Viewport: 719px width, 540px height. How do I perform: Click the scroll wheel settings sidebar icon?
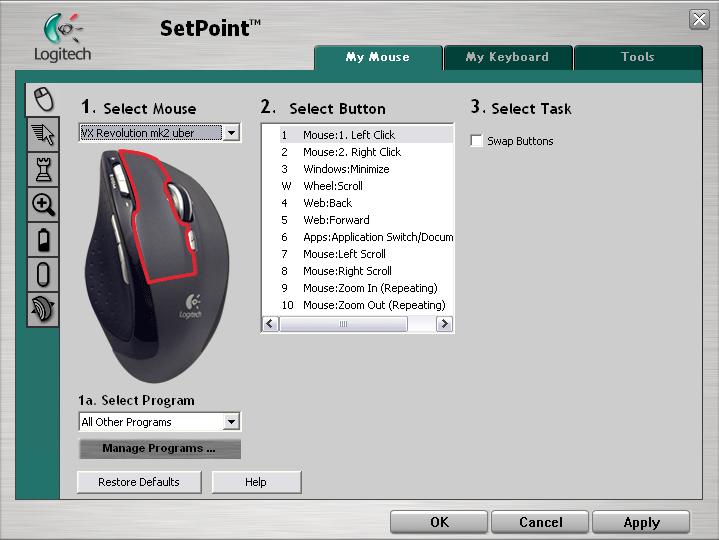click(x=43, y=274)
